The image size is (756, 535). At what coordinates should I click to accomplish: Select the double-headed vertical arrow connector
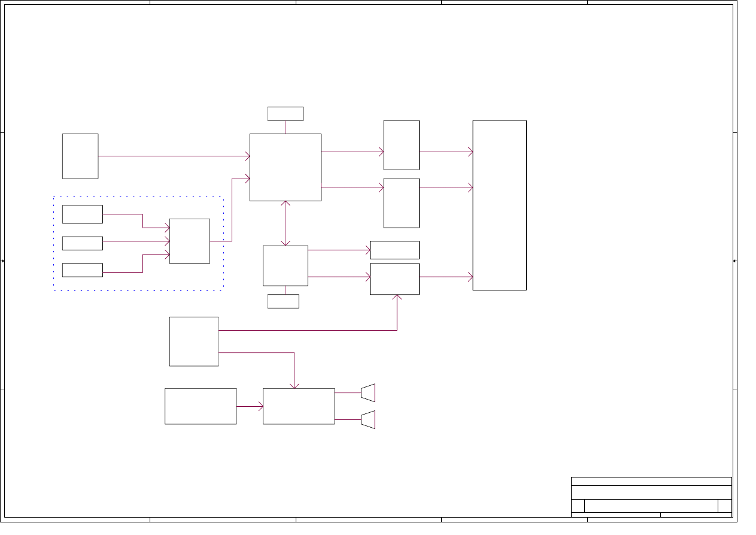(286, 223)
